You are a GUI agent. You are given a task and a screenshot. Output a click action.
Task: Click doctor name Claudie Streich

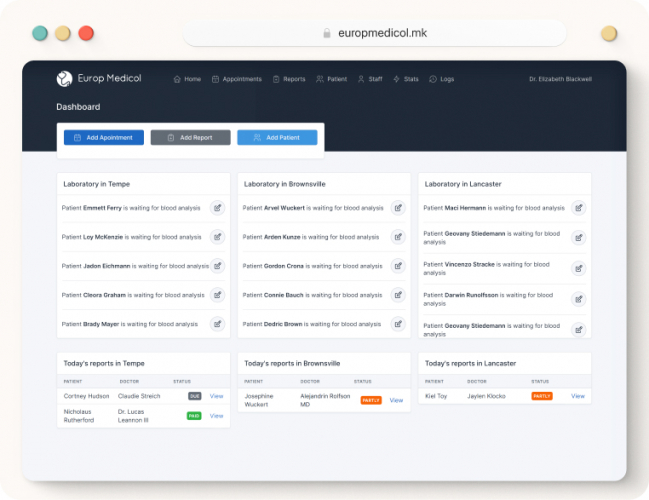point(139,396)
